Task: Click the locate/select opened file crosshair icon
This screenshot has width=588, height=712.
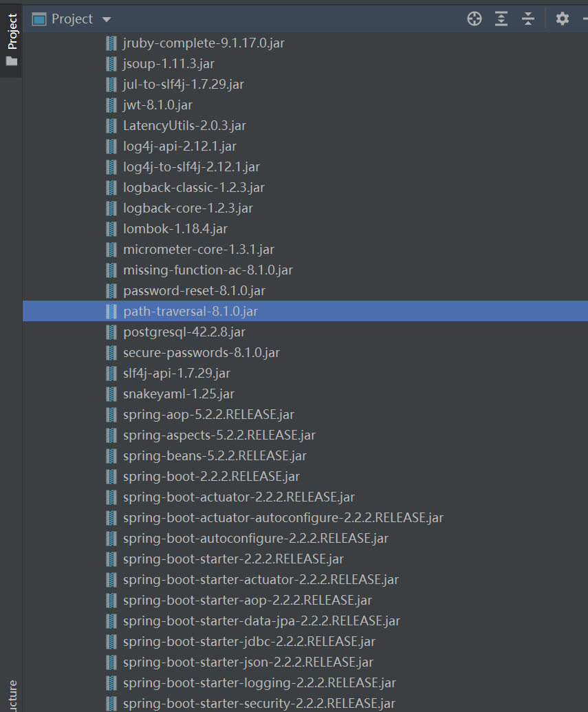Action: point(474,19)
